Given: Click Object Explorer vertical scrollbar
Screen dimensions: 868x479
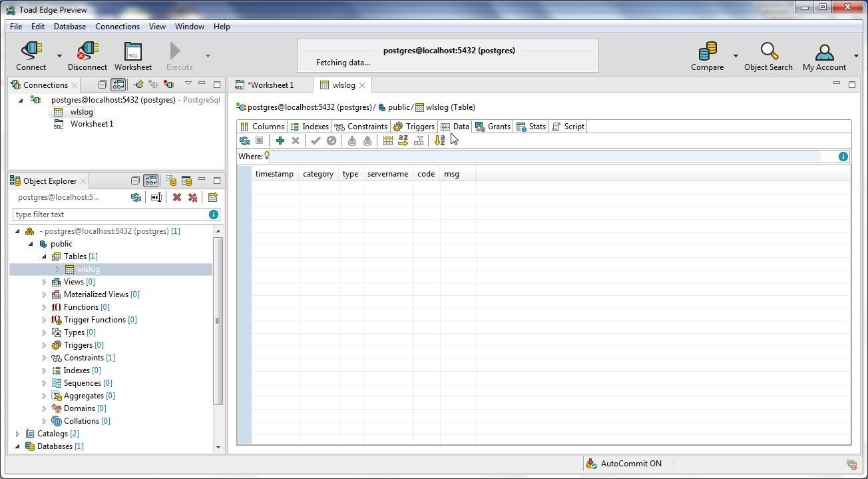Looking at the screenshot, I should [x=218, y=321].
